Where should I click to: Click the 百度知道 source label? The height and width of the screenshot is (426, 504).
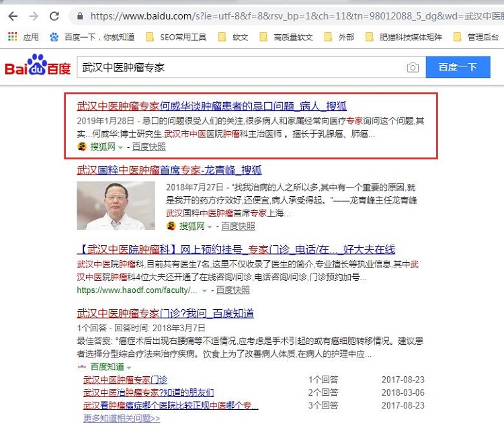click(x=108, y=366)
